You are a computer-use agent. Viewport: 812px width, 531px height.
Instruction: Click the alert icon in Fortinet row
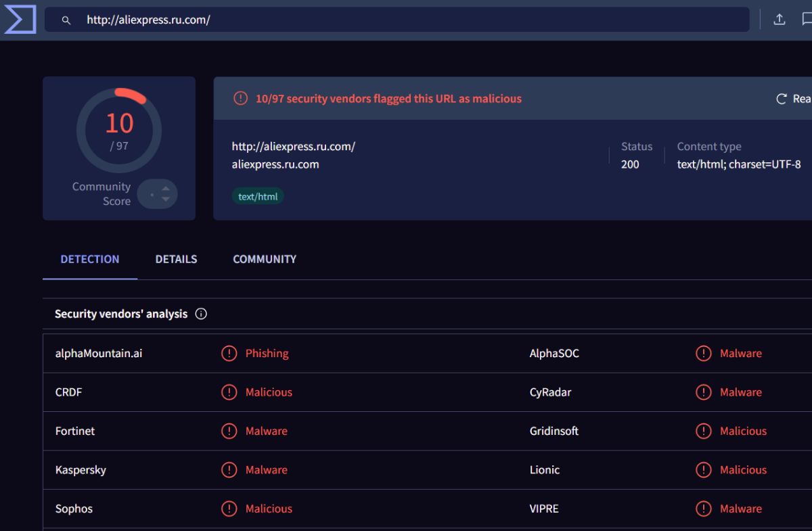(x=229, y=431)
